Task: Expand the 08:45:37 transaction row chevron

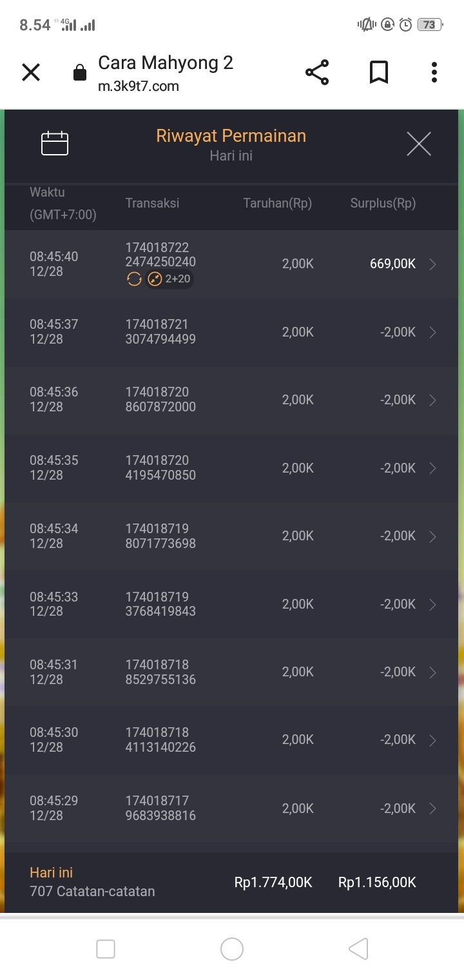Action: [432, 332]
